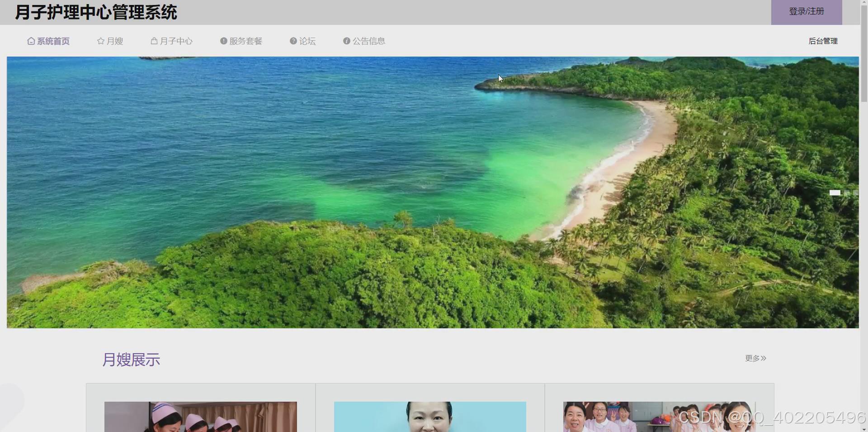Select the first active carousel indicator

pos(835,193)
